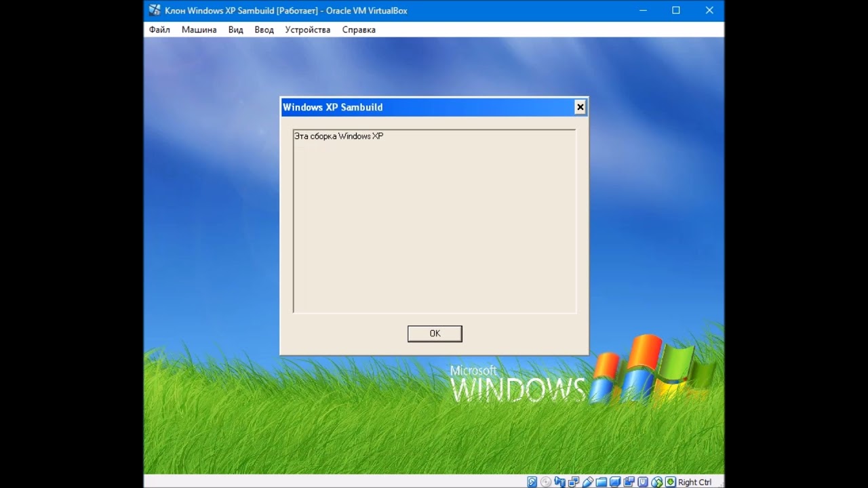Screen dimensions: 868x488
Task: Open the Файл menu
Action: click(159, 30)
